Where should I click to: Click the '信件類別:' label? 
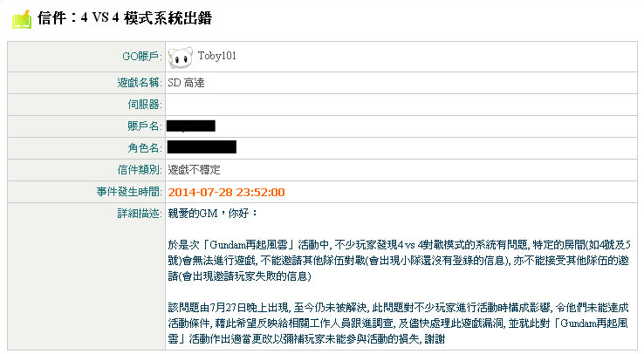tap(140, 170)
